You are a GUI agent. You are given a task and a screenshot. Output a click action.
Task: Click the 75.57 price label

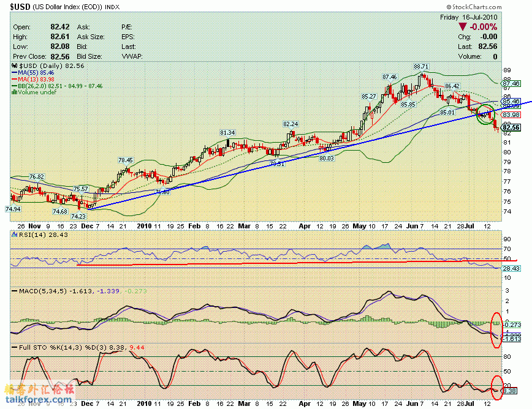pyautogui.click(x=80, y=189)
